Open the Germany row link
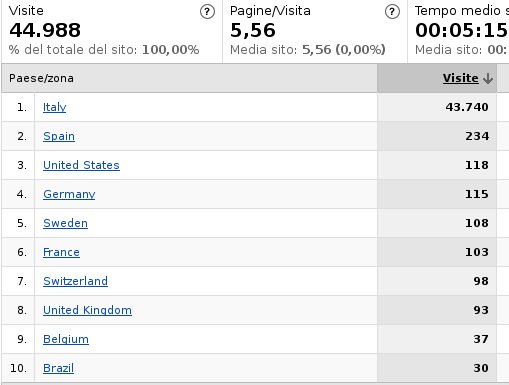Screen dimensions: 509x385 (69, 194)
